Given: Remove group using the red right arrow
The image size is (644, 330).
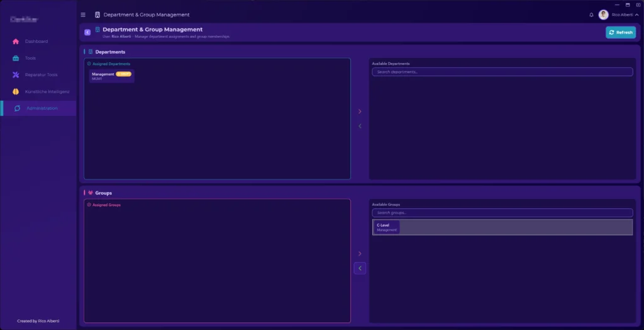Looking at the screenshot, I should [360, 253].
